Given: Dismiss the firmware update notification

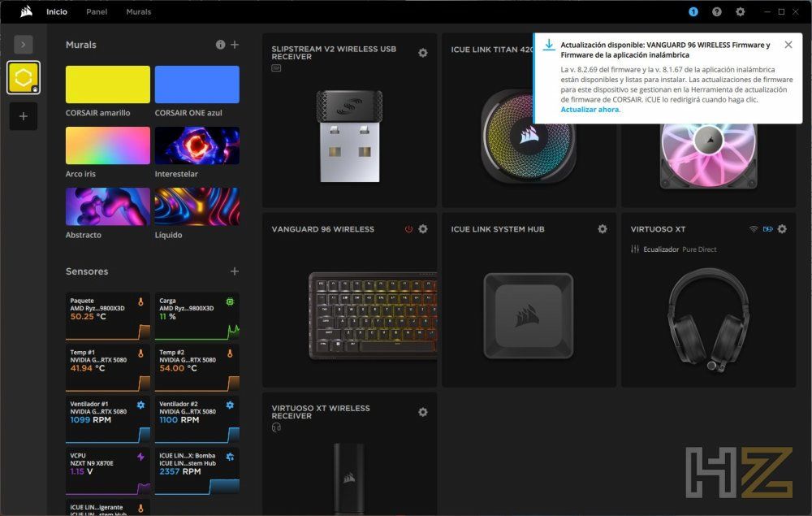Looking at the screenshot, I should tap(788, 45).
